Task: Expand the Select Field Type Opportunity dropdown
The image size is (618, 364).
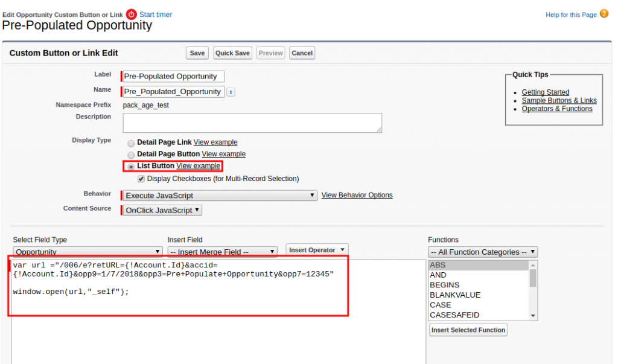Action: click(88, 252)
